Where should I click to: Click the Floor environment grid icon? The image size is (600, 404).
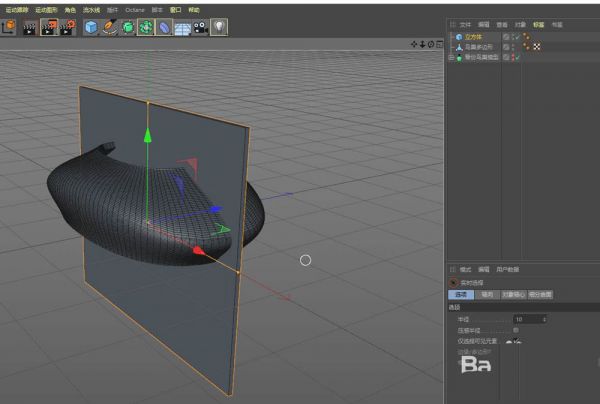coord(183,28)
